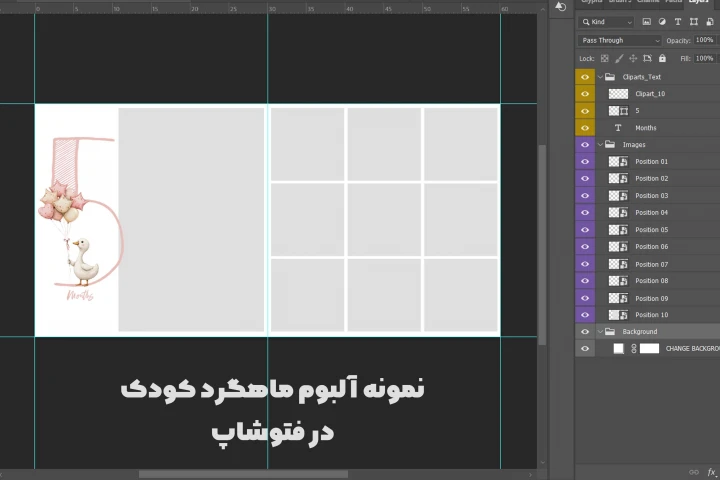The height and width of the screenshot is (480, 720).
Task: Click the mask thumbnail of CHANGE BACKGROUND layer
Action: click(649, 349)
